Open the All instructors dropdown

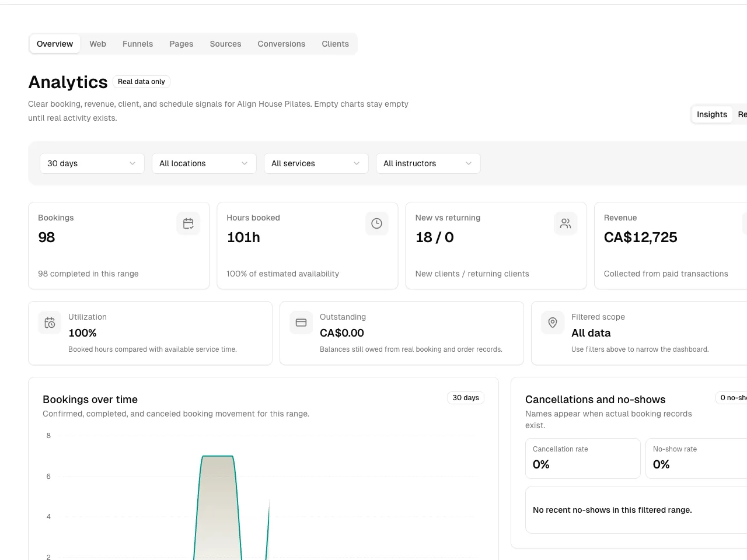(x=428, y=163)
